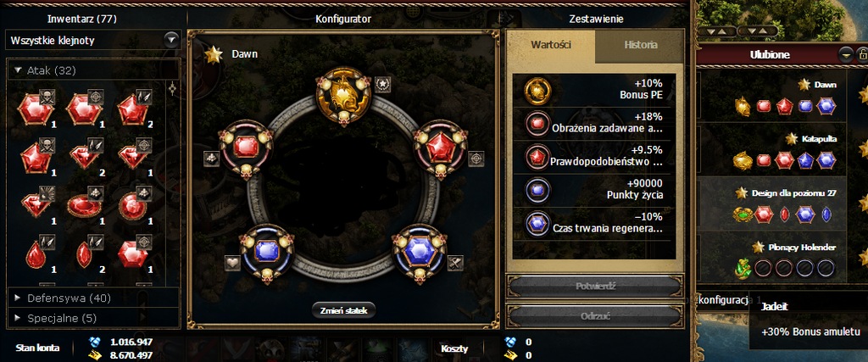This screenshot has height=362, width=868.
Task: Click the gold star beside the Dawn ship name
Action: pyautogui.click(x=213, y=54)
